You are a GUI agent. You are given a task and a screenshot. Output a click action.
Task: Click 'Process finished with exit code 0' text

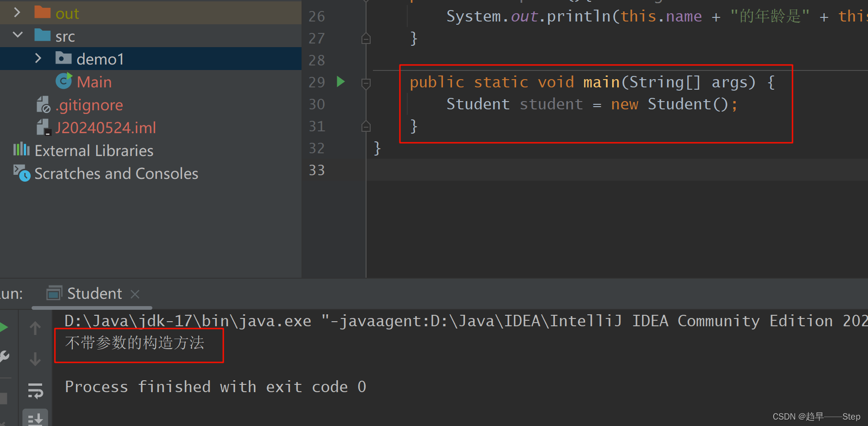[x=216, y=387]
